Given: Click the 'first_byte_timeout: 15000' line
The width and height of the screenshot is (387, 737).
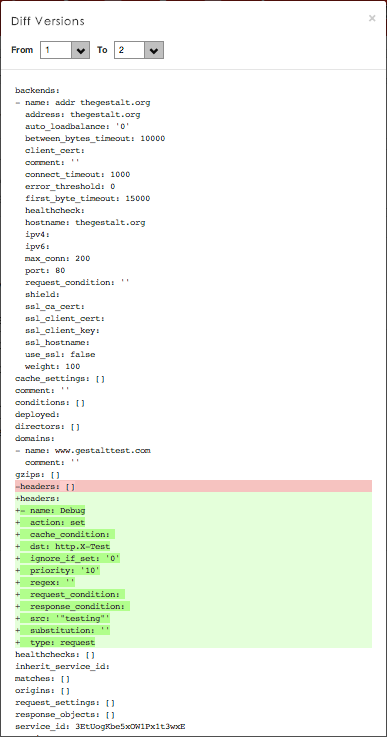Looking at the screenshot, I should click(x=87, y=198).
